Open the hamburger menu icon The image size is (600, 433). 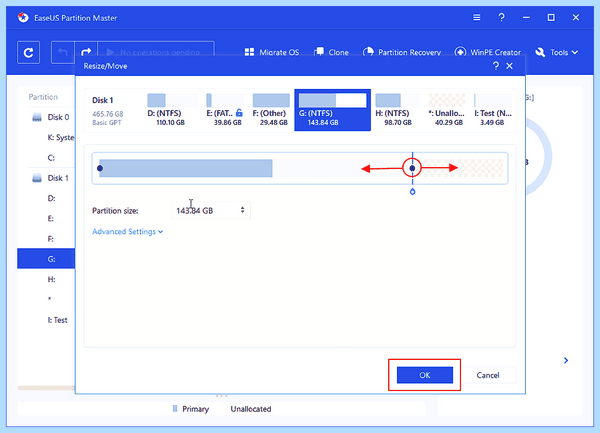pos(476,18)
